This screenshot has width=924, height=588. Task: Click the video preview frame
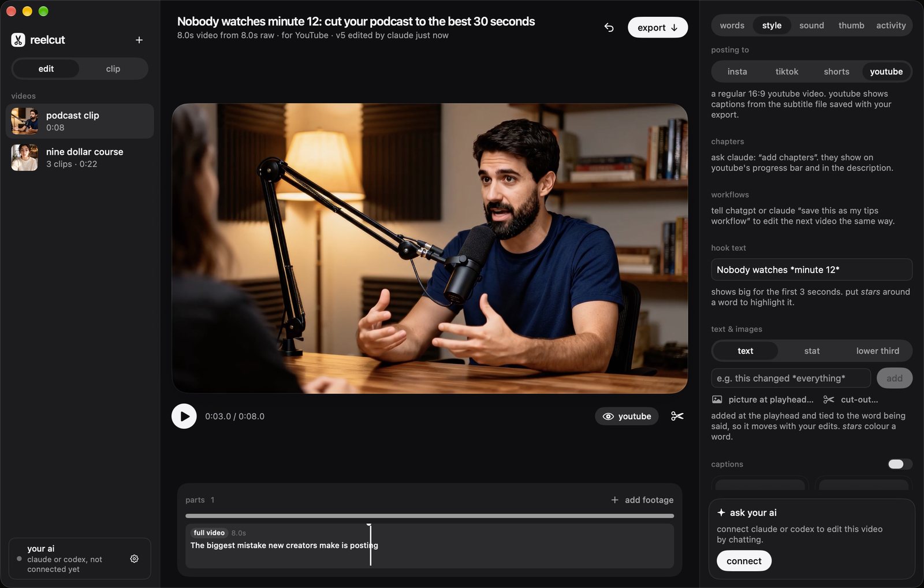(x=429, y=248)
